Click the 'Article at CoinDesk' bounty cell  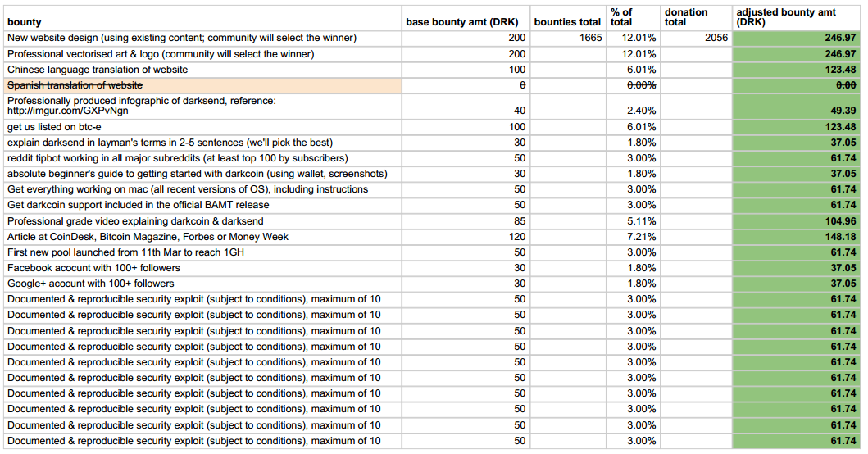(202, 236)
